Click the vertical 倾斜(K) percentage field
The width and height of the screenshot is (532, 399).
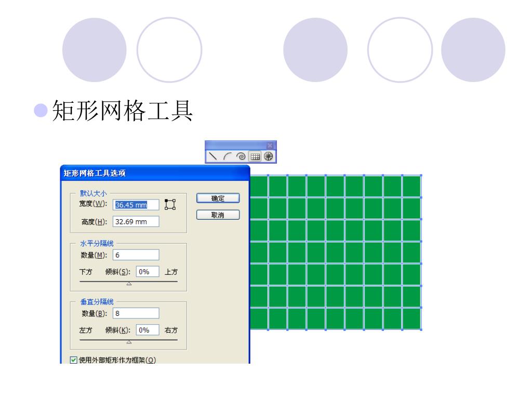148,330
